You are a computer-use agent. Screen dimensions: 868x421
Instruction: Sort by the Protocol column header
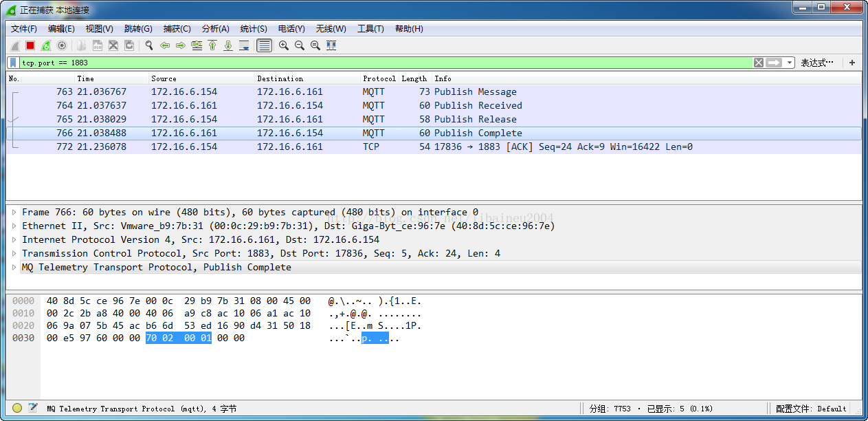tap(380, 78)
